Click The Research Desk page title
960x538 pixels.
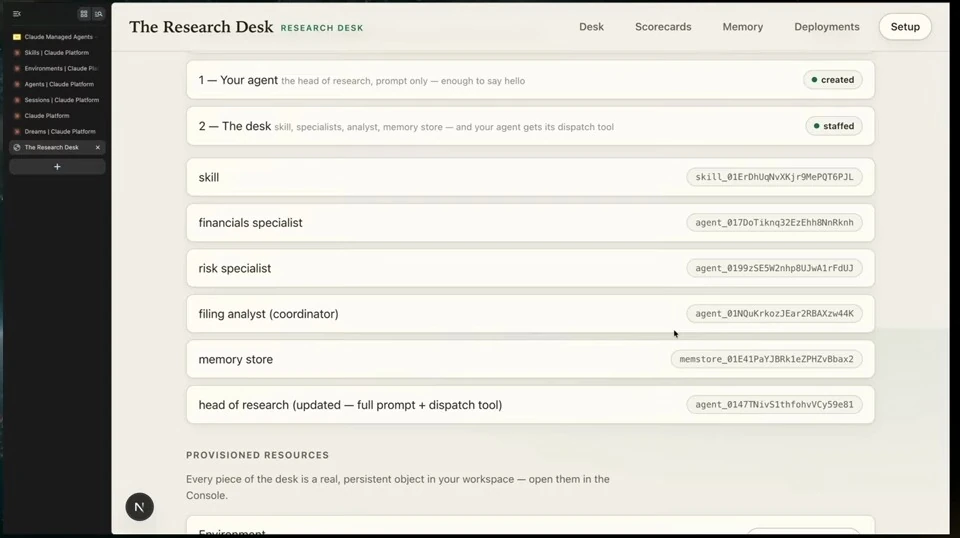(x=201, y=27)
